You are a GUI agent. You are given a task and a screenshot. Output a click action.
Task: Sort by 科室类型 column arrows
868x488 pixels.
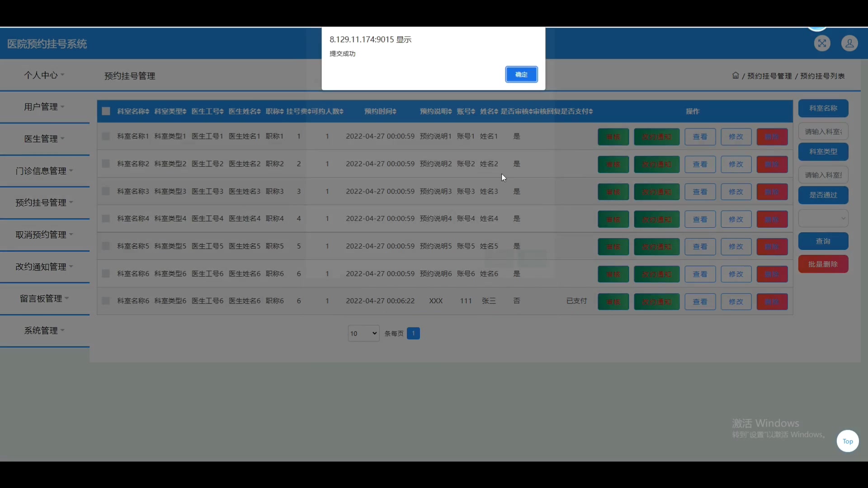[x=184, y=111]
